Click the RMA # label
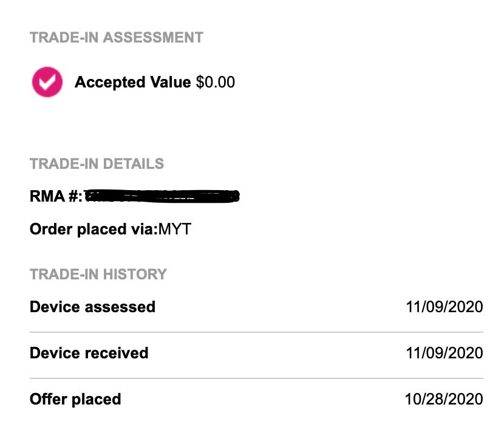Viewport: 504px width, 430px height. tap(55, 196)
